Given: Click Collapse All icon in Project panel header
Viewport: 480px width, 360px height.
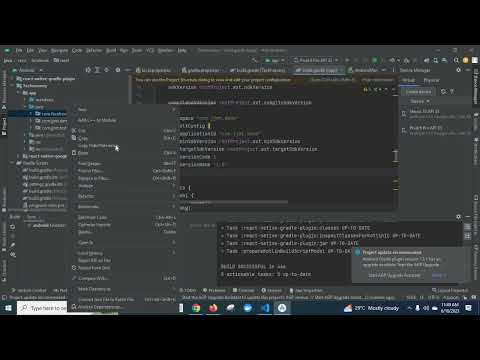Looking at the screenshot, I should tap(107, 70).
